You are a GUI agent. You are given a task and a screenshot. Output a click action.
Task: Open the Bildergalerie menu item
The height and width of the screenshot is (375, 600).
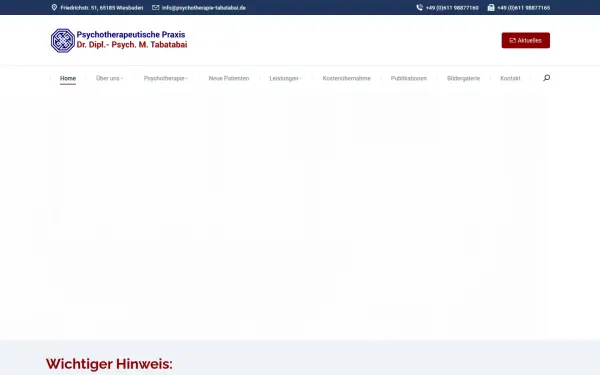[x=463, y=78]
